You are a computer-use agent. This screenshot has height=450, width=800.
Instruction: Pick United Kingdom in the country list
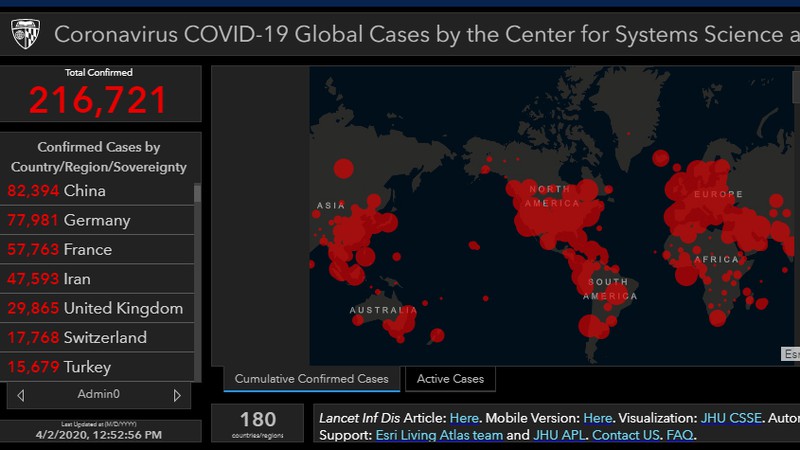[122, 308]
